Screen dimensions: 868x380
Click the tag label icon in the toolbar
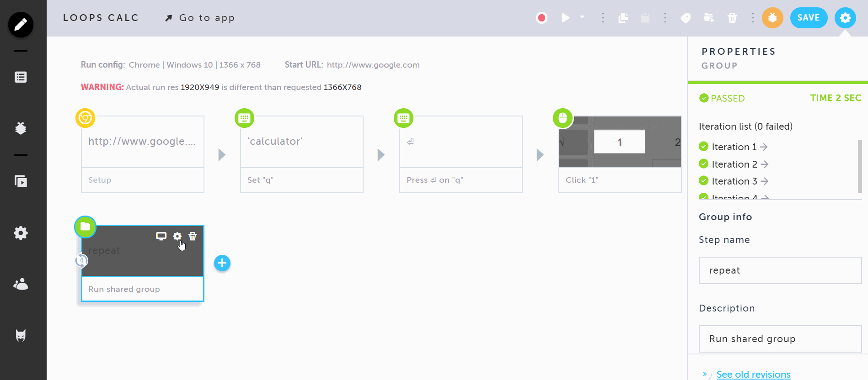tap(686, 18)
